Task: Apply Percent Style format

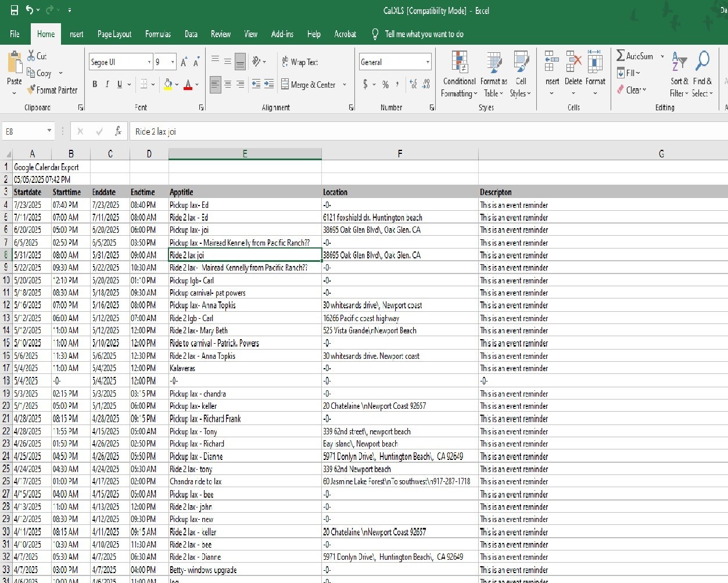Action: tap(385, 84)
